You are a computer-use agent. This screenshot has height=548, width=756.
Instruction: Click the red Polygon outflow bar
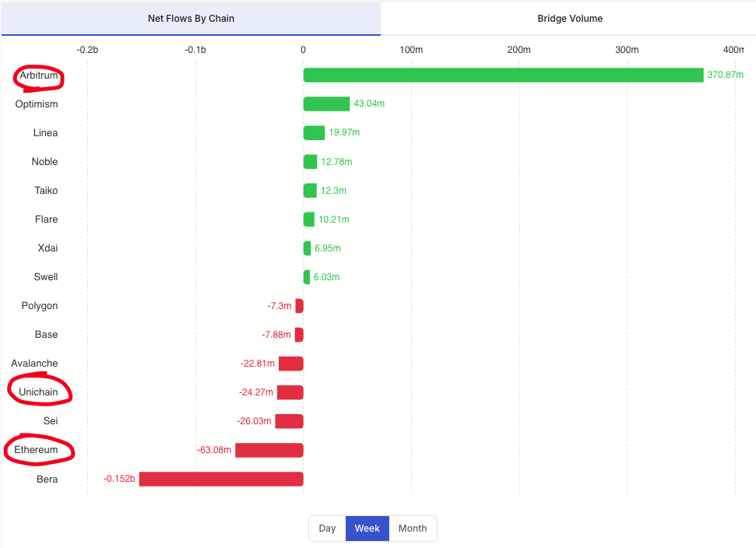click(x=300, y=306)
